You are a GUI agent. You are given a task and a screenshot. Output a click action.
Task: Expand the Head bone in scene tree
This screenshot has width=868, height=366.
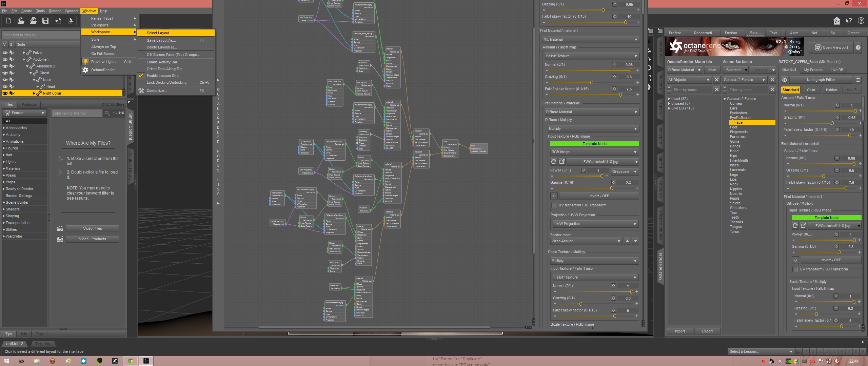coord(38,86)
